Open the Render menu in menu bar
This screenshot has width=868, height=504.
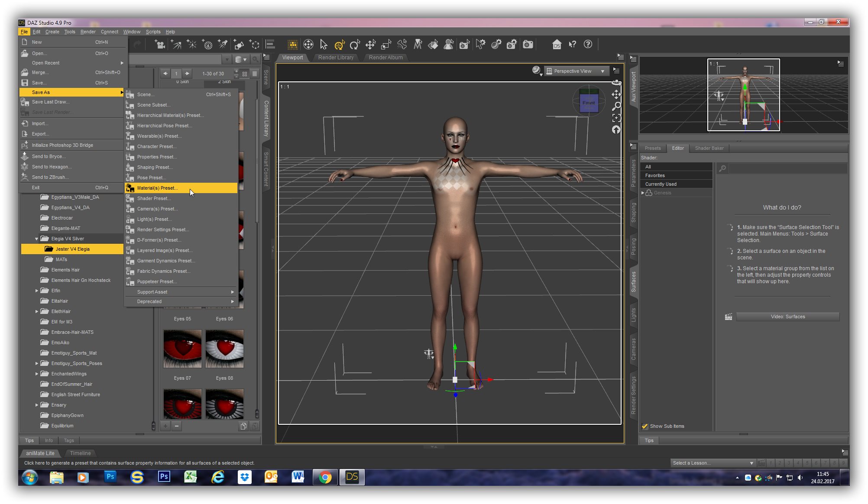(88, 32)
